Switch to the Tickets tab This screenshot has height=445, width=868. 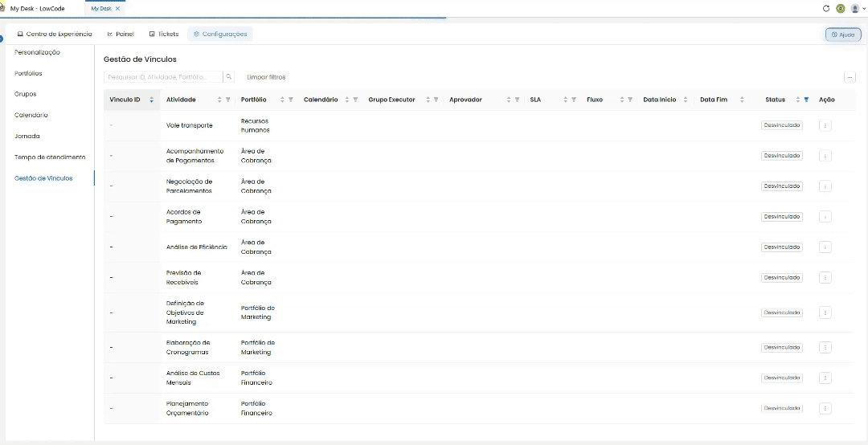pos(164,35)
